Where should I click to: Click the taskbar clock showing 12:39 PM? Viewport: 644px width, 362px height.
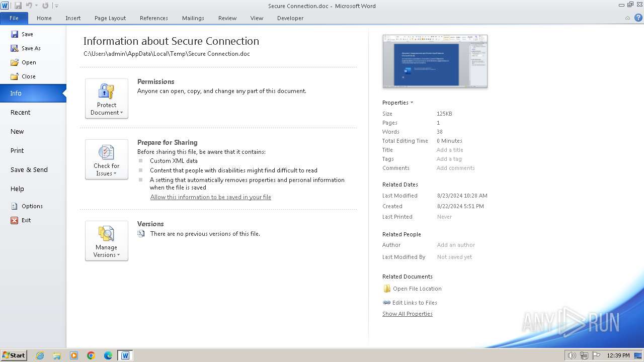point(618,355)
